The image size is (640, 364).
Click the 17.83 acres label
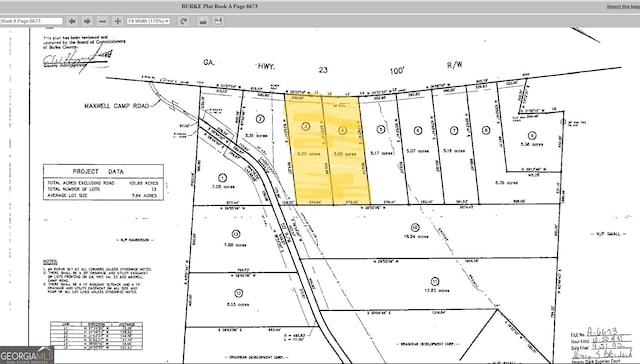pyautogui.click(x=437, y=291)
